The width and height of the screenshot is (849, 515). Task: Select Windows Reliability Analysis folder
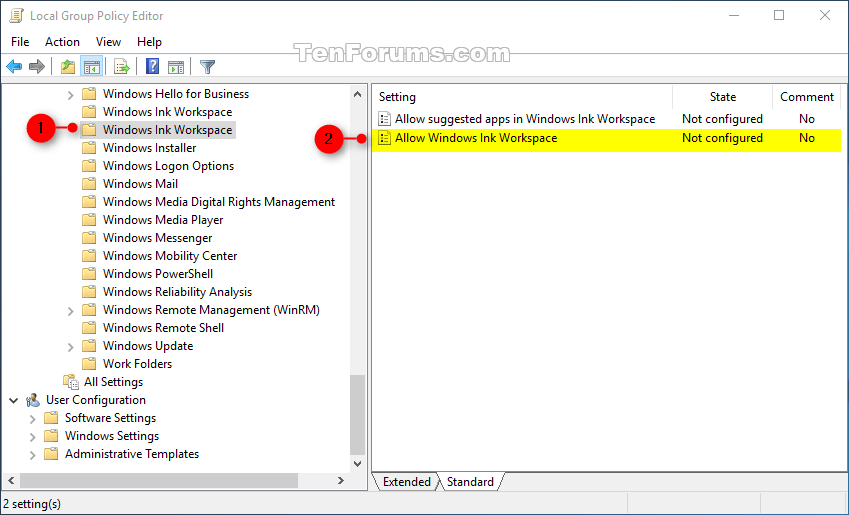178,292
